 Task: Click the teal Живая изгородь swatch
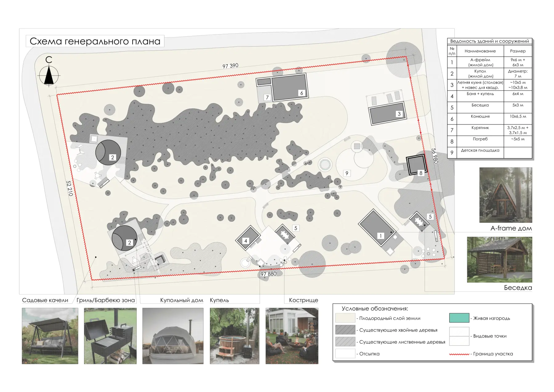459,318
